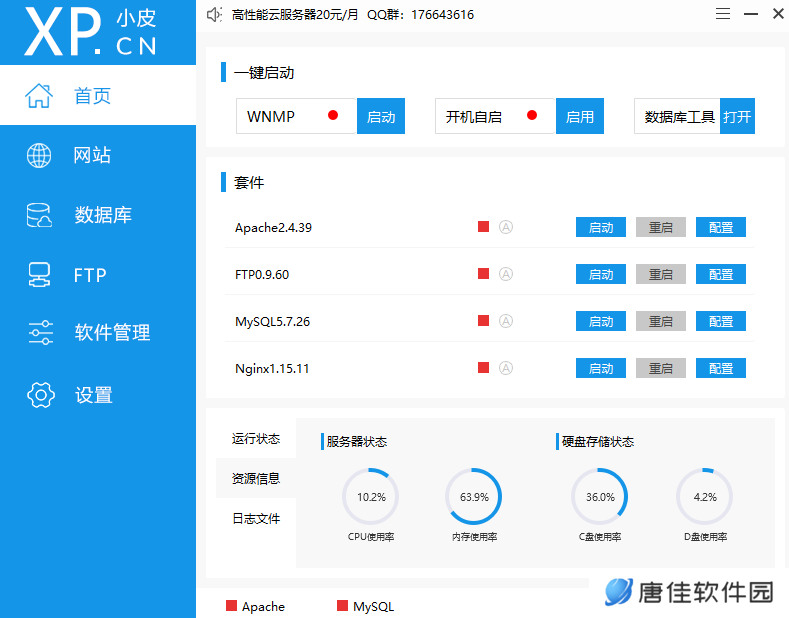
Task: Click Apache2.4.39 red status indicator
Action: pyautogui.click(x=484, y=226)
